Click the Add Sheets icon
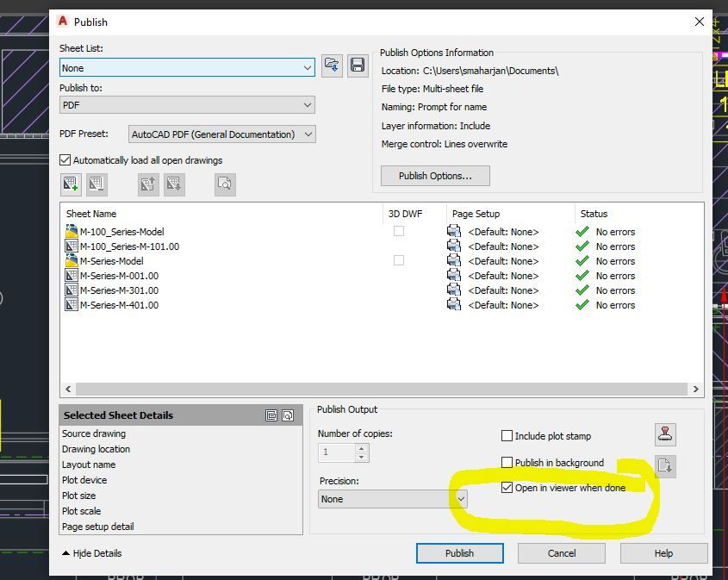 [71, 184]
